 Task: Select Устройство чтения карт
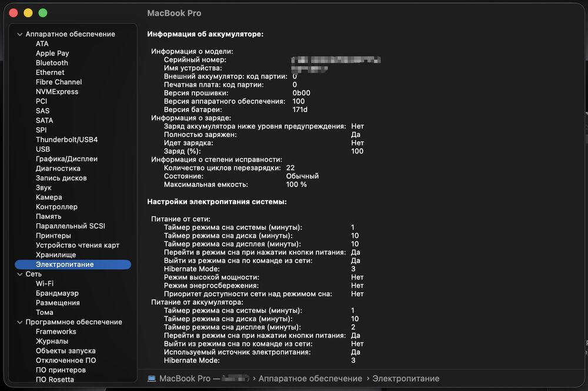[x=77, y=245]
